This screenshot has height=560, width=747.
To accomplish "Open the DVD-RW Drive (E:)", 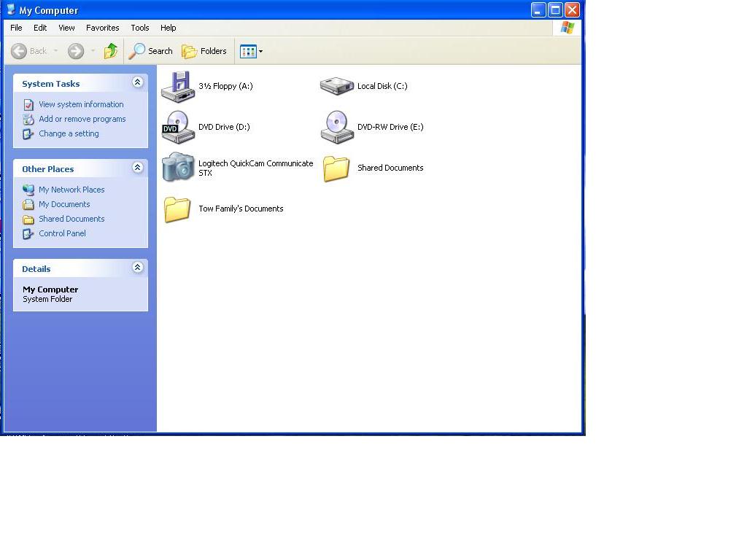I will [336, 126].
